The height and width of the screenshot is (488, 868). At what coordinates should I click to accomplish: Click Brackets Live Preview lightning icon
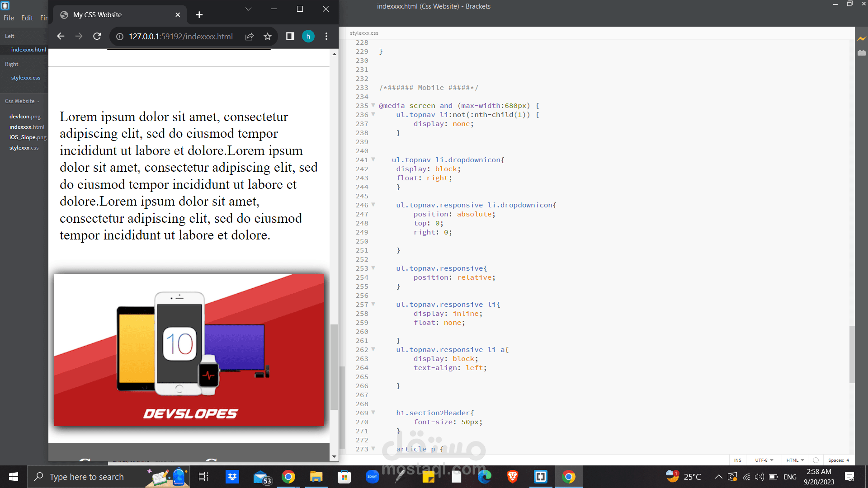862,39
